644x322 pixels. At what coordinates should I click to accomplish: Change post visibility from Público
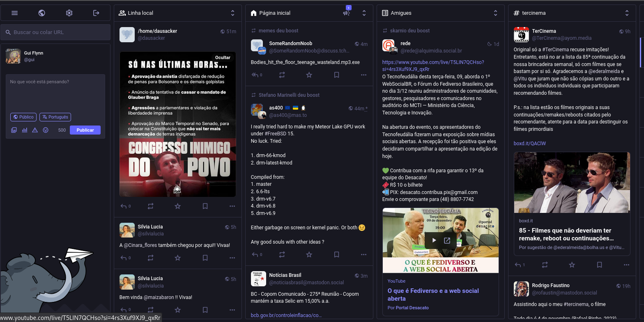(x=23, y=117)
